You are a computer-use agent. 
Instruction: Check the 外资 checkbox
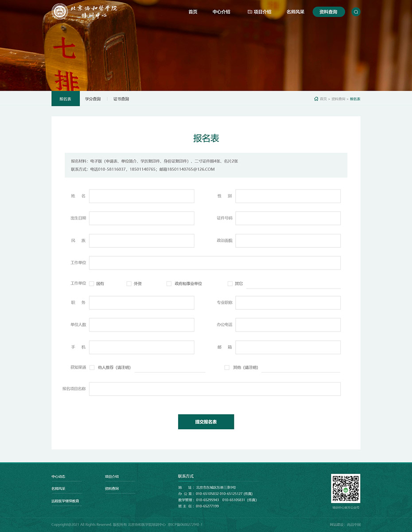click(129, 283)
